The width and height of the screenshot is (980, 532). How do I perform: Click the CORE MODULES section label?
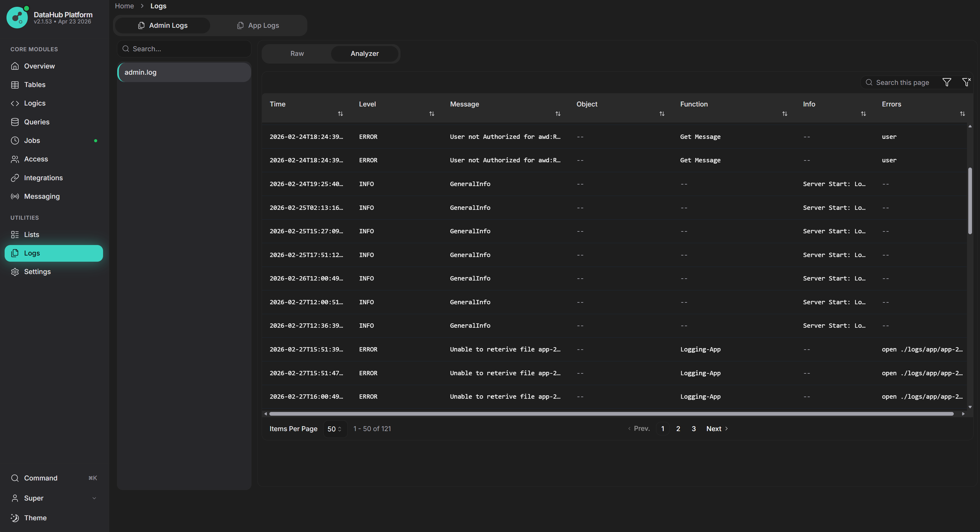click(34, 49)
